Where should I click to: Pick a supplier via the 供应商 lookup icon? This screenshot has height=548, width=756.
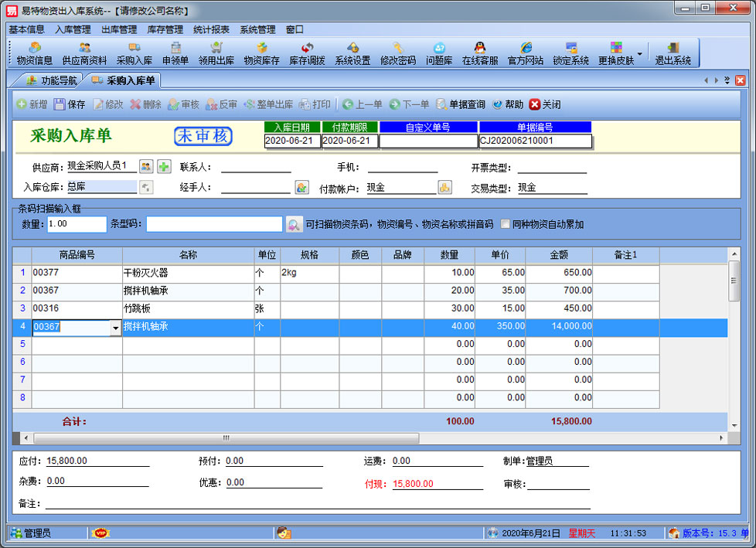point(146,166)
